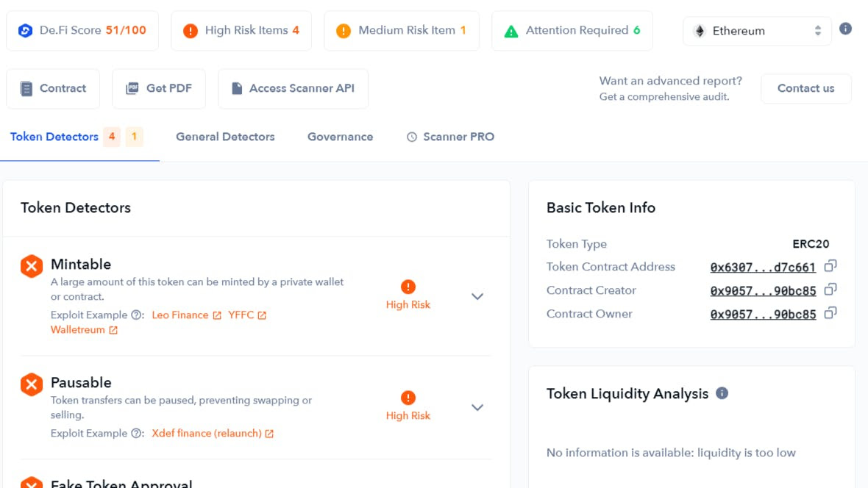868x488 pixels.
Task: Copy the Contract Owner address
Action: pyautogui.click(x=830, y=314)
